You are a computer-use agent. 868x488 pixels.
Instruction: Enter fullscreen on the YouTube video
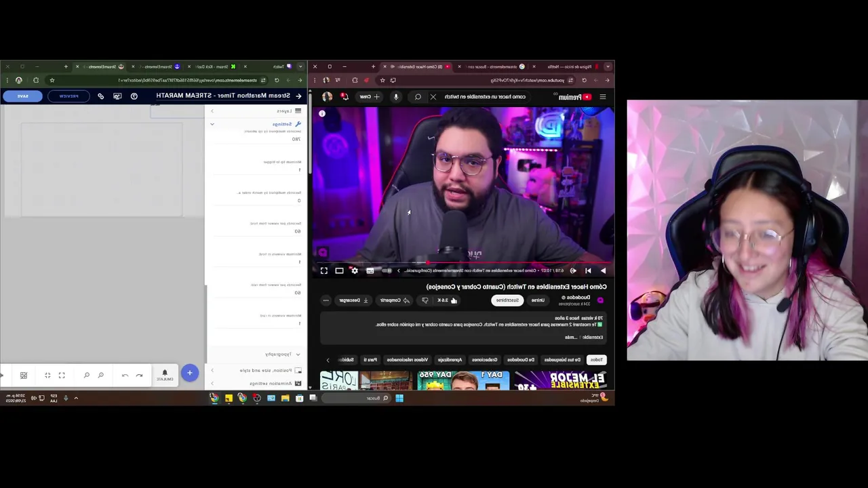(324, 270)
